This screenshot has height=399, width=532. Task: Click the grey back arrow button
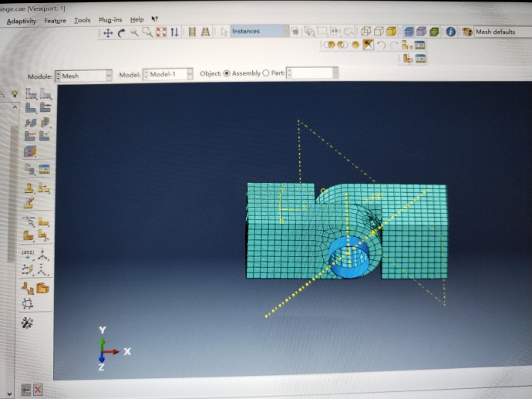tap(25, 390)
